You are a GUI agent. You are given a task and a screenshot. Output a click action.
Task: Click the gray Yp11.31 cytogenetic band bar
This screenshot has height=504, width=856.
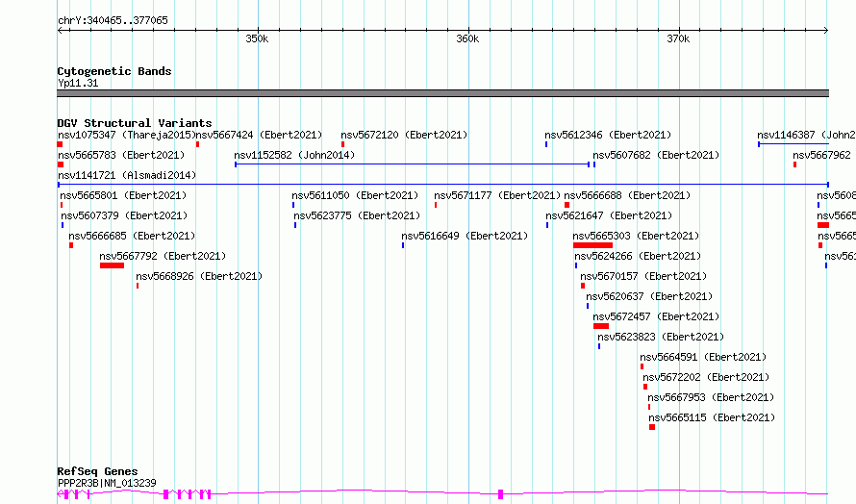click(442, 93)
